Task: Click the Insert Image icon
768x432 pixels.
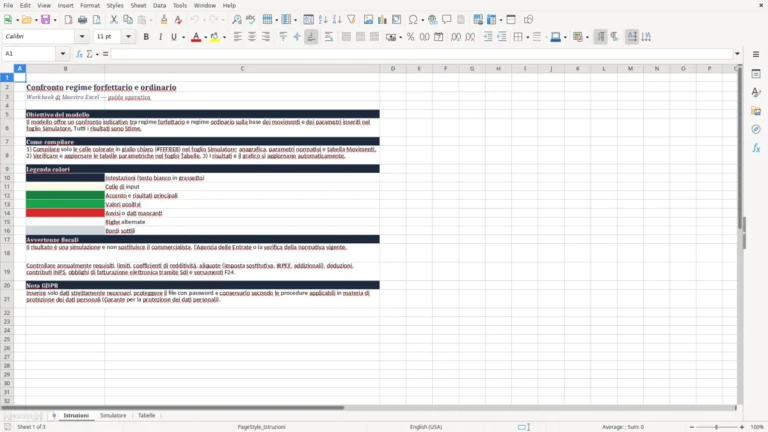Action: point(368,20)
